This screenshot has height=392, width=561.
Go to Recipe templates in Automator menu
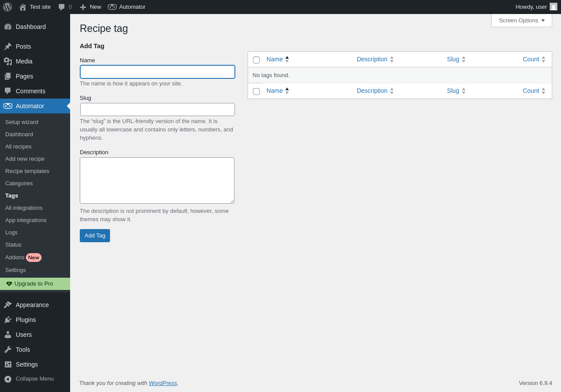27,171
